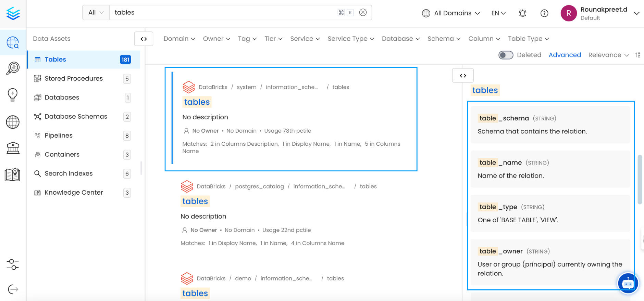This screenshot has width=644, height=301.
Task: Click the Advanced search link
Action: [x=565, y=55]
